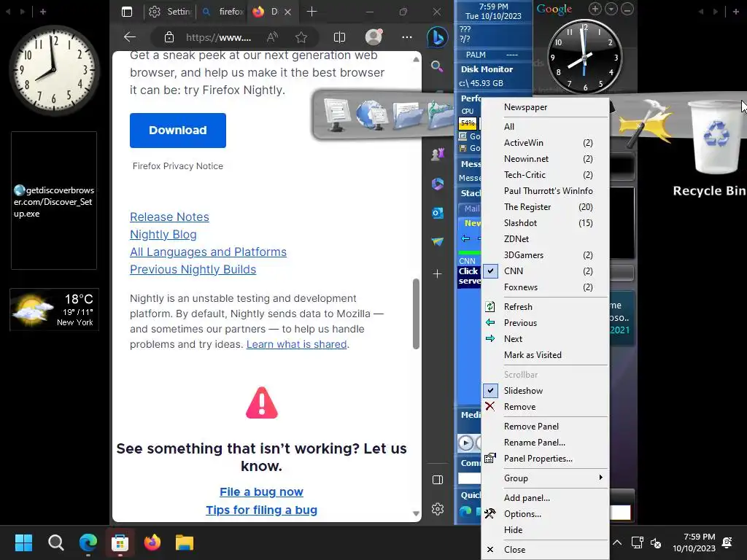747x560 pixels.
Task: Click the documents folder icon in the dock
Action: click(409, 116)
